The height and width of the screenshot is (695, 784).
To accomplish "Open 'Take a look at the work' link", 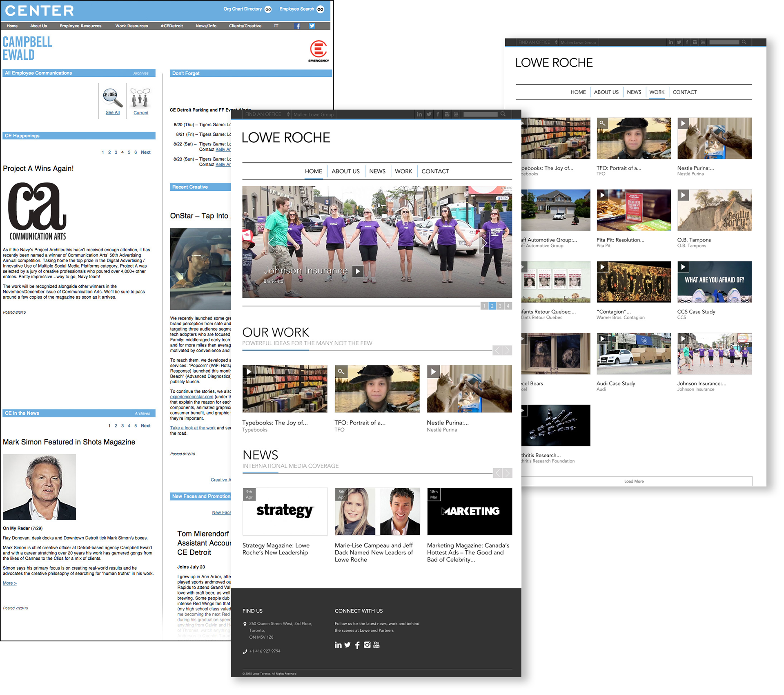I will click(193, 428).
